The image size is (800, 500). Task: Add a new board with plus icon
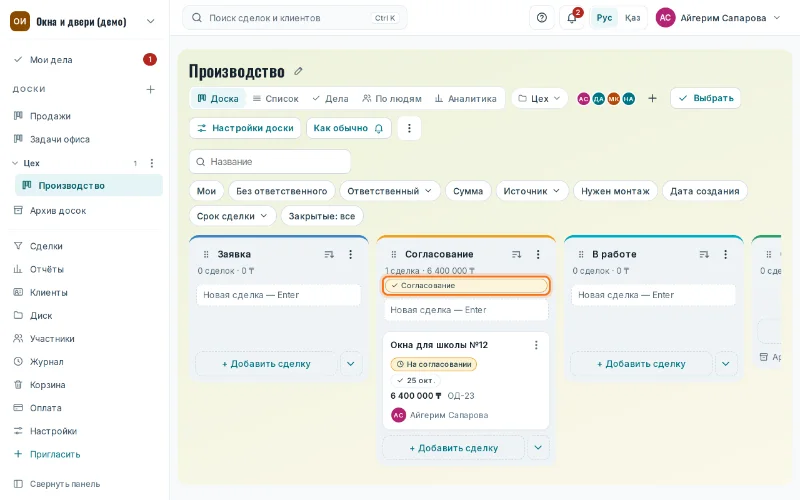point(151,89)
